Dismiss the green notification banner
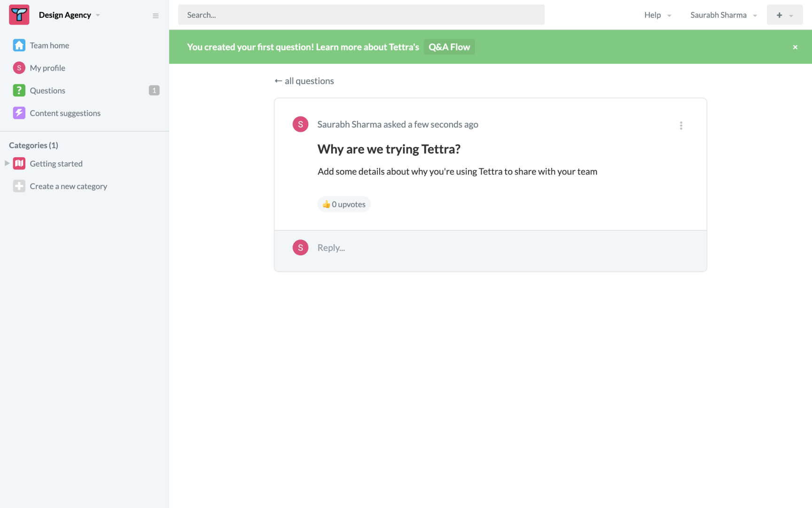Viewport: 812px width, 508px height. click(x=795, y=47)
